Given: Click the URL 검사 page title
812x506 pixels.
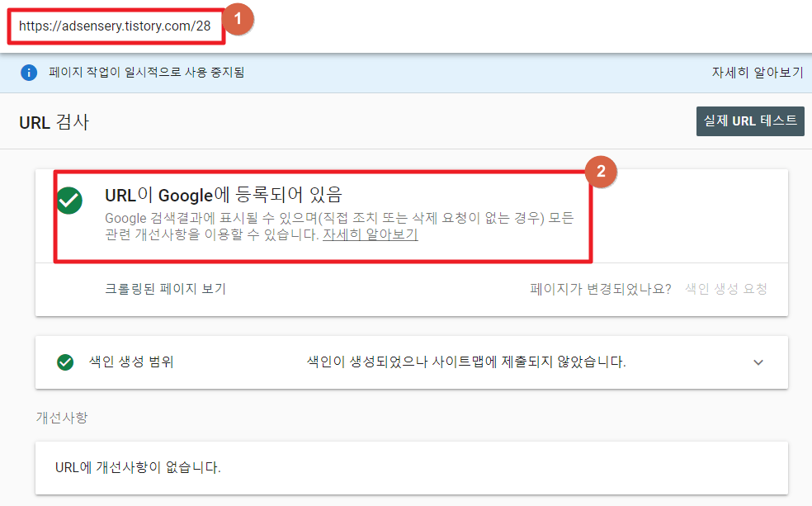Looking at the screenshot, I should tap(54, 123).
